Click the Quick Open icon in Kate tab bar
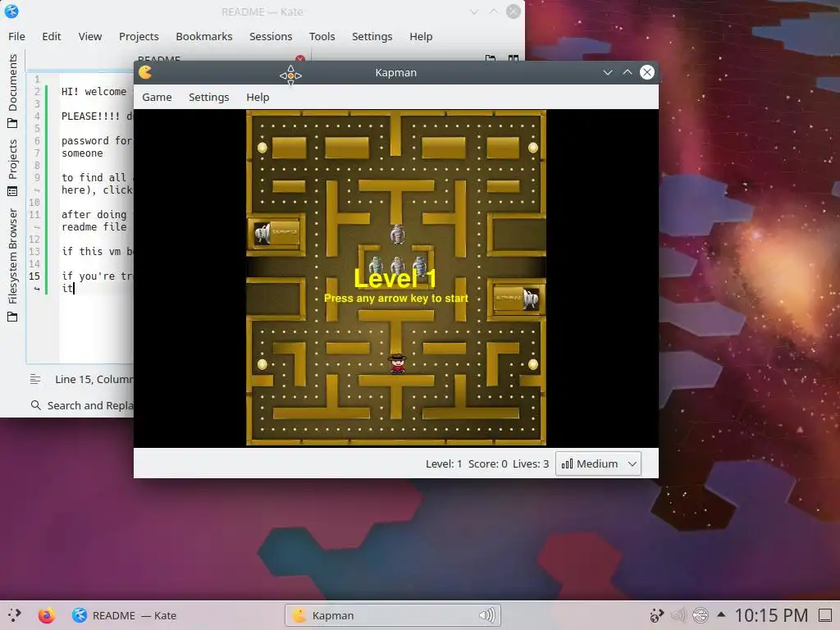This screenshot has height=630, width=840. pyautogui.click(x=491, y=58)
